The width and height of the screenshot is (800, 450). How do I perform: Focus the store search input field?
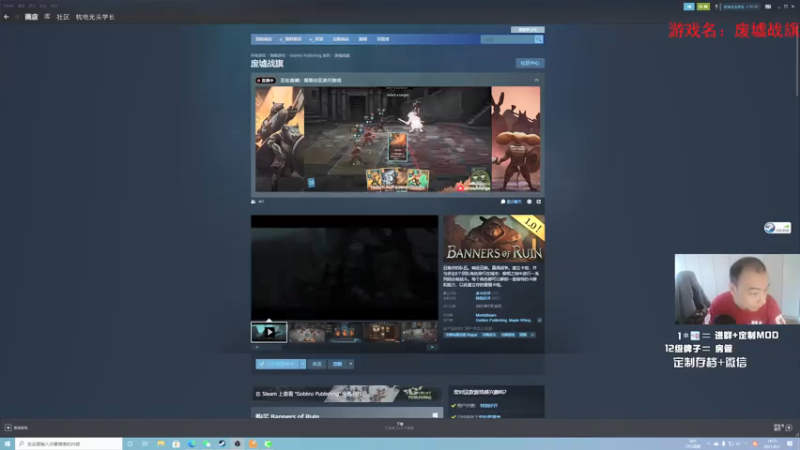click(x=507, y=39)
